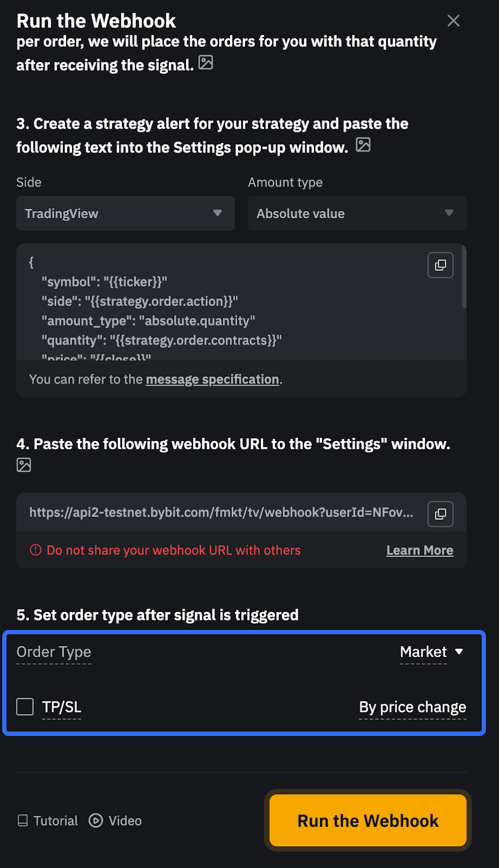Viewport: 499px width, 868px height.
Task: Click the webhook URL text field
Action: click(221, 513)
